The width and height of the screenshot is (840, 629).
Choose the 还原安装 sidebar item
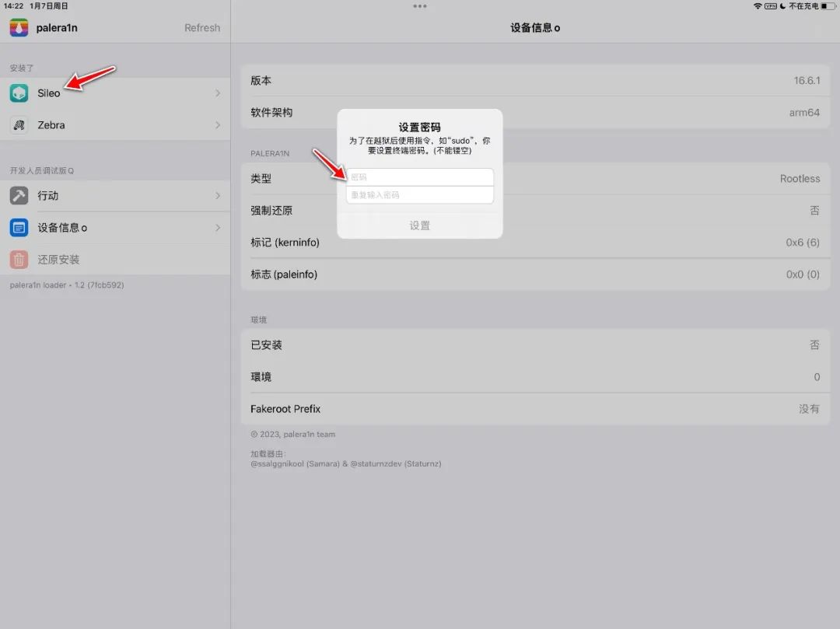(115, 260)
